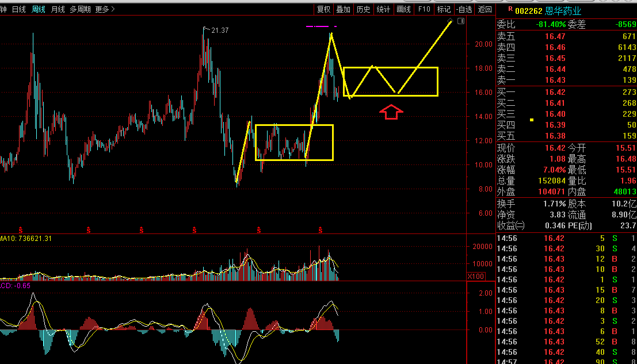
Task: Click the 卖五 price 16.47
Action: (x=555, y=37)
